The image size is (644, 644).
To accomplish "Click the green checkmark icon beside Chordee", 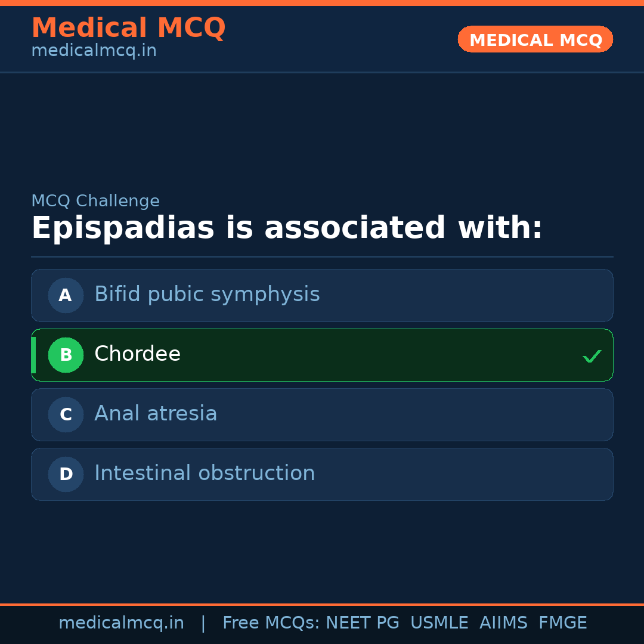I will click(x=592, y=356).
